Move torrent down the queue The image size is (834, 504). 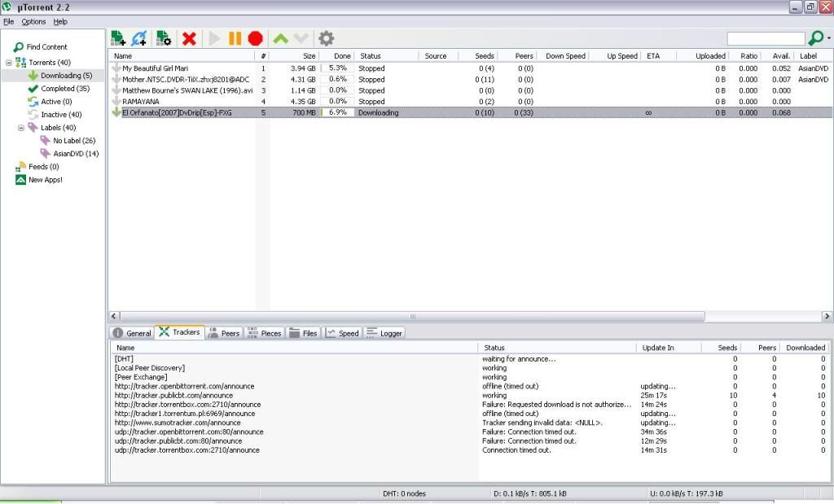(x=301, y=38)
